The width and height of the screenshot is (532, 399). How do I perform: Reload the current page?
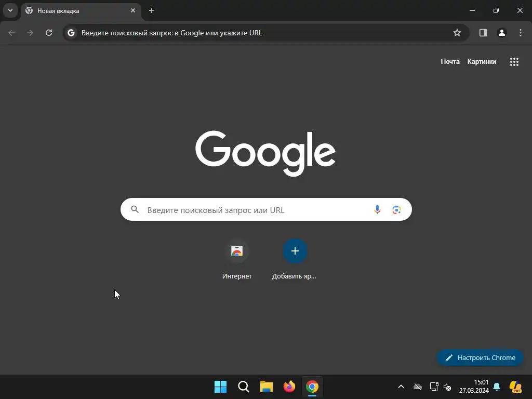[49, 33]
